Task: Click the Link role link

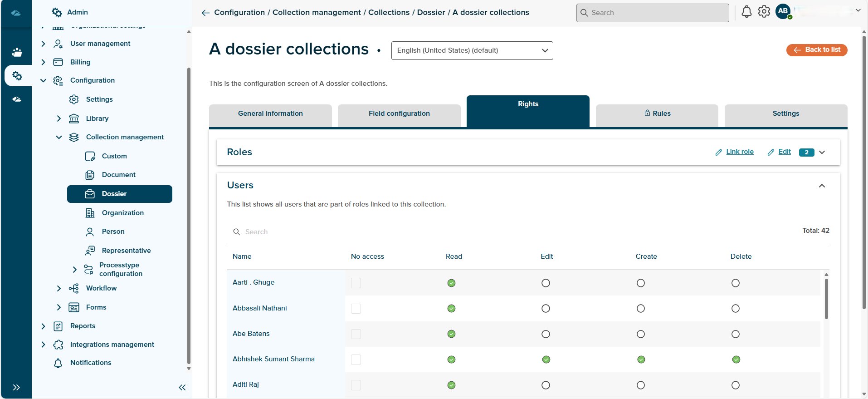Action: (x=739, y=152)
